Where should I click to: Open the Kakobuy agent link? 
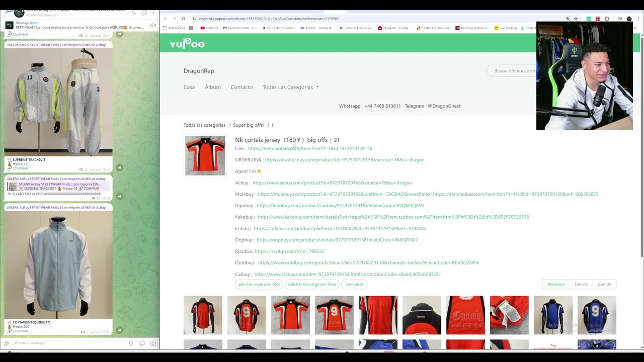tap(393, 217)
